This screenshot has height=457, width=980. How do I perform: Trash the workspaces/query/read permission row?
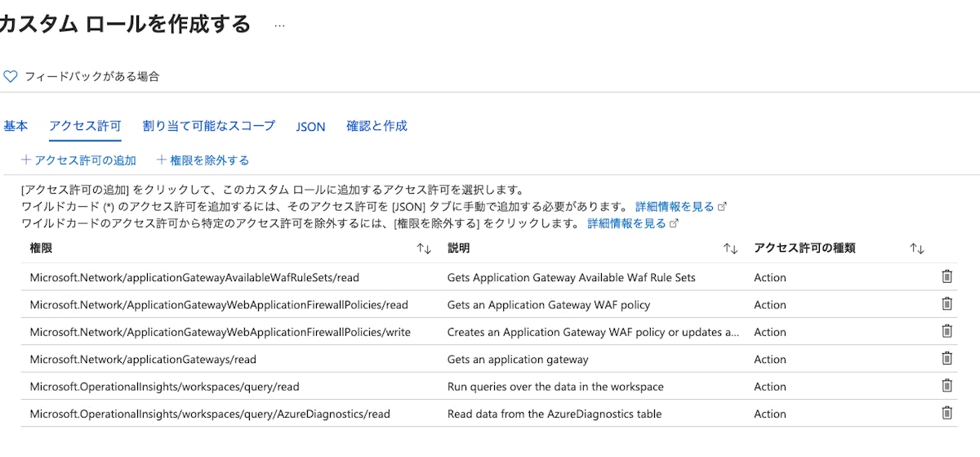947,386
